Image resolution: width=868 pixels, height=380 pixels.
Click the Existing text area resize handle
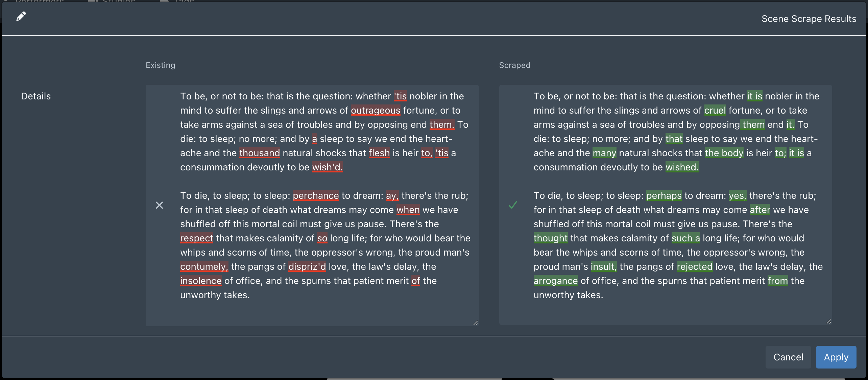click(x=475, y=323)
